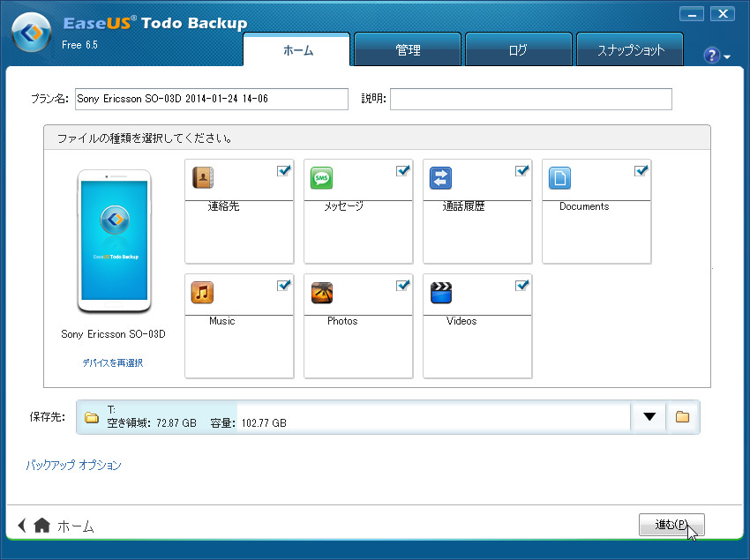This screenshot has height=560, width=750.
Task: Select the 連絡先 (contacts) icon
Action: (x=201, y=177)
